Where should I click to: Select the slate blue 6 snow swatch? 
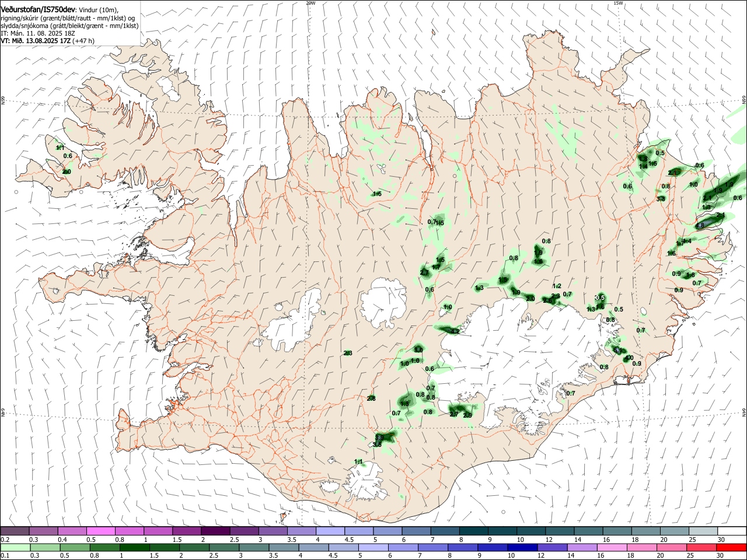[x=416, y=531]
